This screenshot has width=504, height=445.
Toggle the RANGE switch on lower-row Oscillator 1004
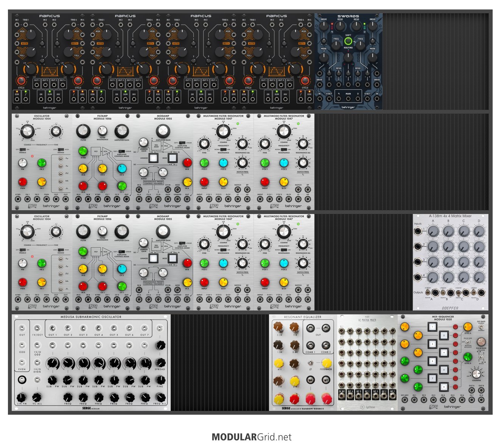tap(61, 250)
